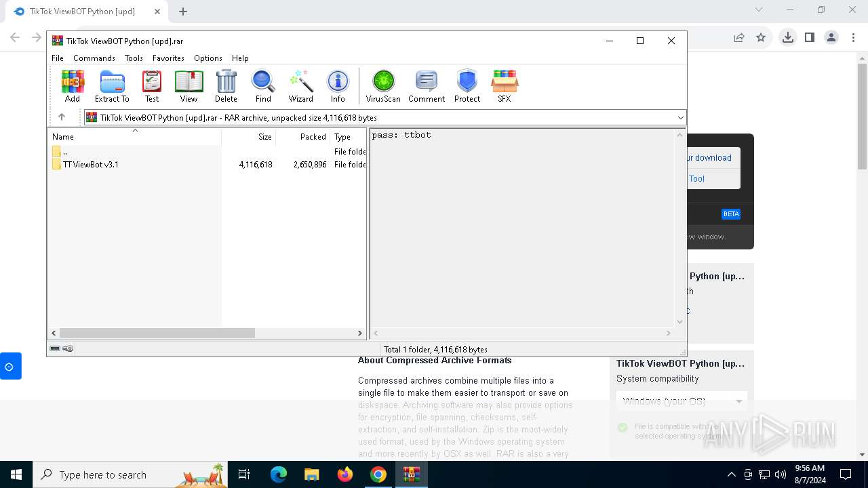Open the View toolbar icon
Screen dimensions: 868x488
189,86
